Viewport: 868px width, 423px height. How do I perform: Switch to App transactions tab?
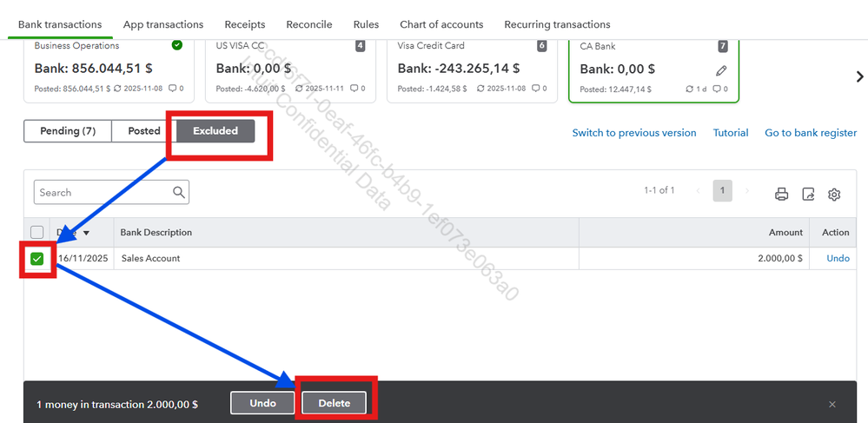163,24
